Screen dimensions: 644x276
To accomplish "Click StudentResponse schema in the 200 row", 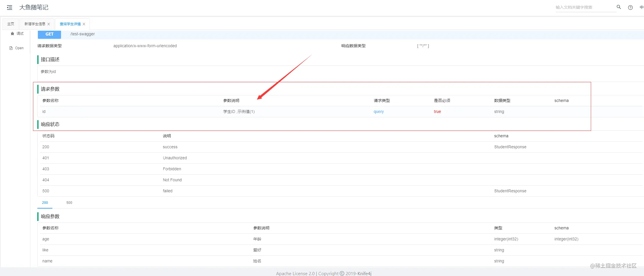I will [x=510, y=147].
